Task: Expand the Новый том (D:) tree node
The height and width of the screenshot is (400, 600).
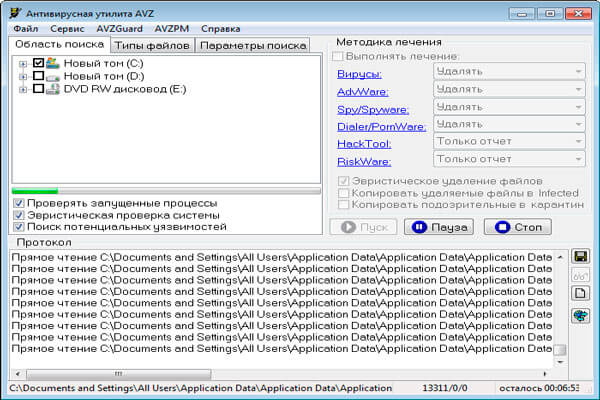Action: 23,77
